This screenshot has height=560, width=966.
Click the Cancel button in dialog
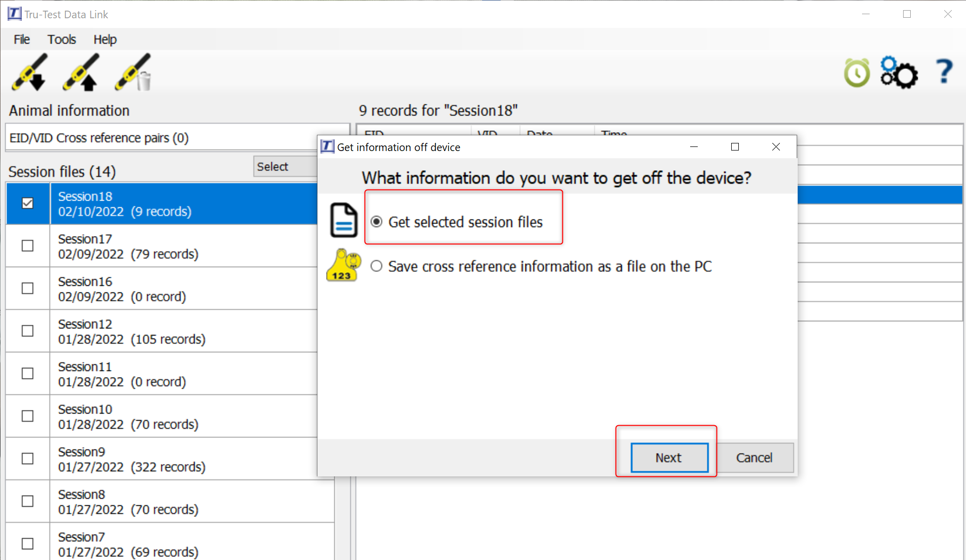click(x=754, y=458)
